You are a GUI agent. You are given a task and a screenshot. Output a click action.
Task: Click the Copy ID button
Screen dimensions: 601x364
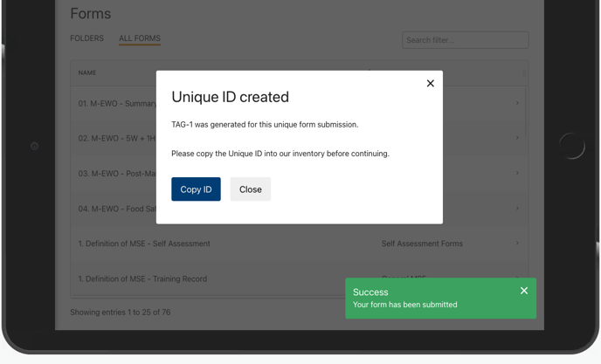196,189
